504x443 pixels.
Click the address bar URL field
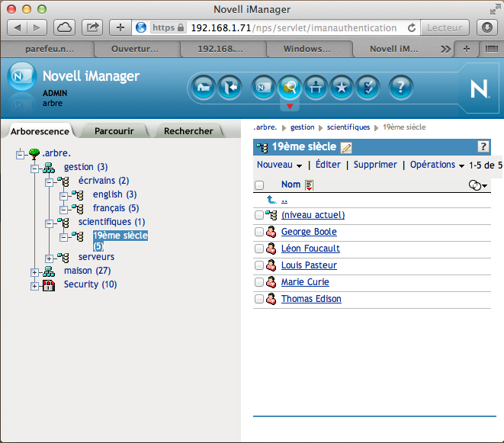pyautogui.click(x=294, y=28)
